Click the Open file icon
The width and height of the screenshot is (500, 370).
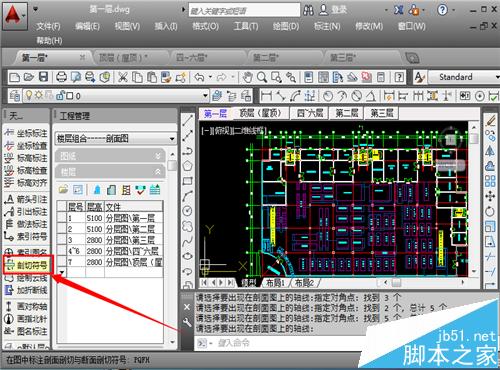29,77
